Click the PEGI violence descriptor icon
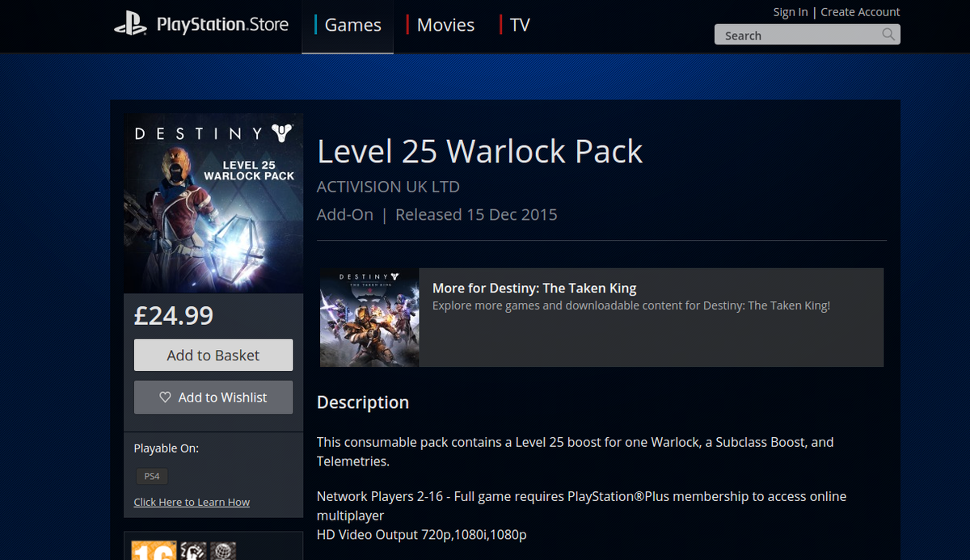The image size is (970, 560). (193, 550)
